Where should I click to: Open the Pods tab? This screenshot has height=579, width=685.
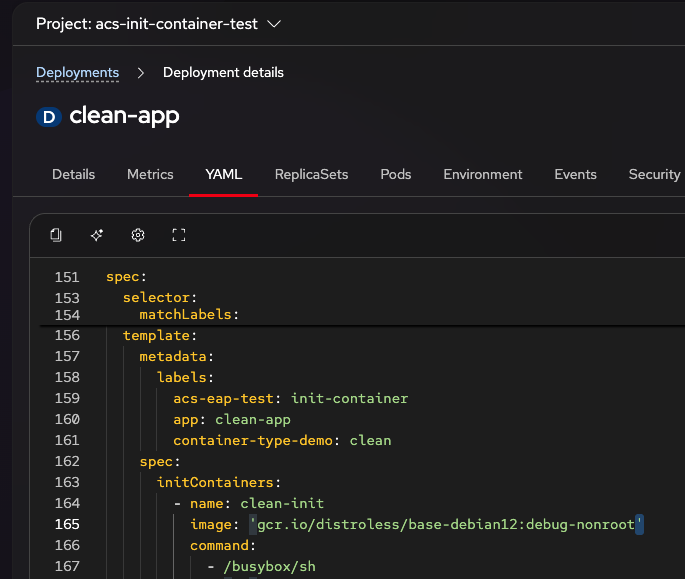[x=396, y=174]
